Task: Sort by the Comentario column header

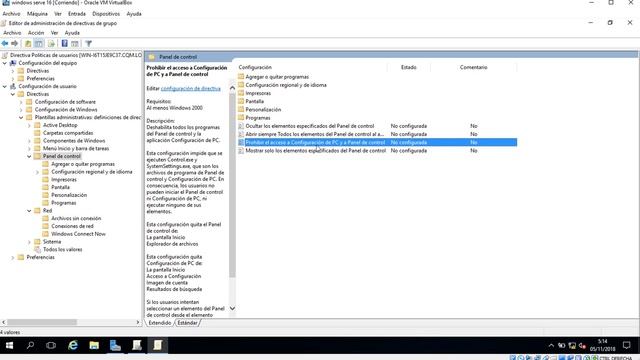Action: click(473, 67)
